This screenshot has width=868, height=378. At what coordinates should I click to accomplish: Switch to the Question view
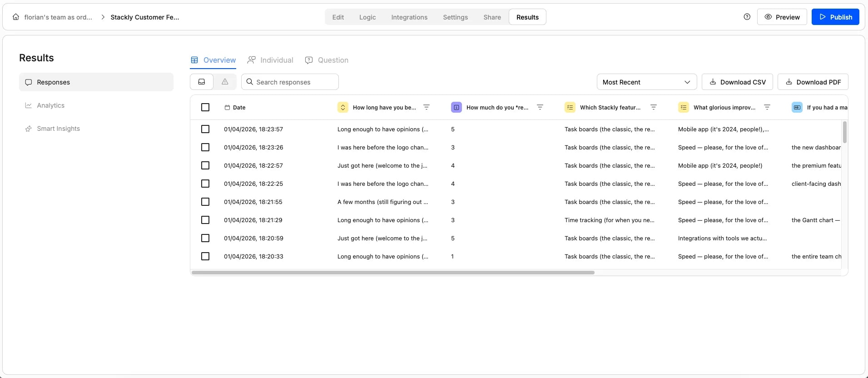click(327, 60)
